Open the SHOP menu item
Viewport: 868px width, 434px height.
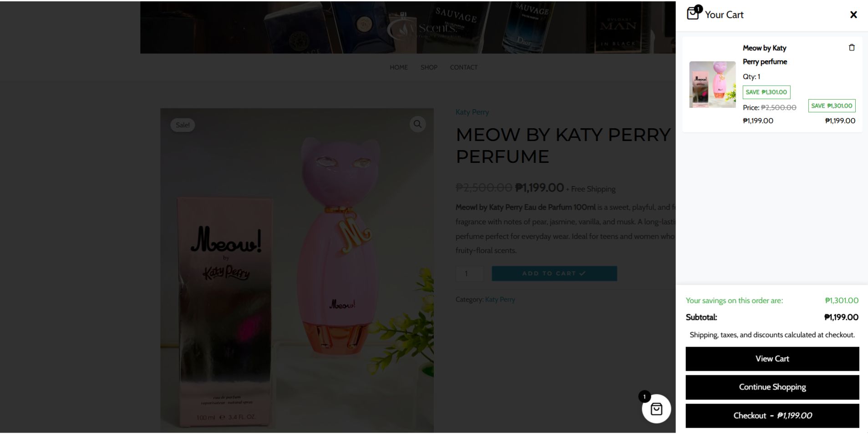click(429, 67)
